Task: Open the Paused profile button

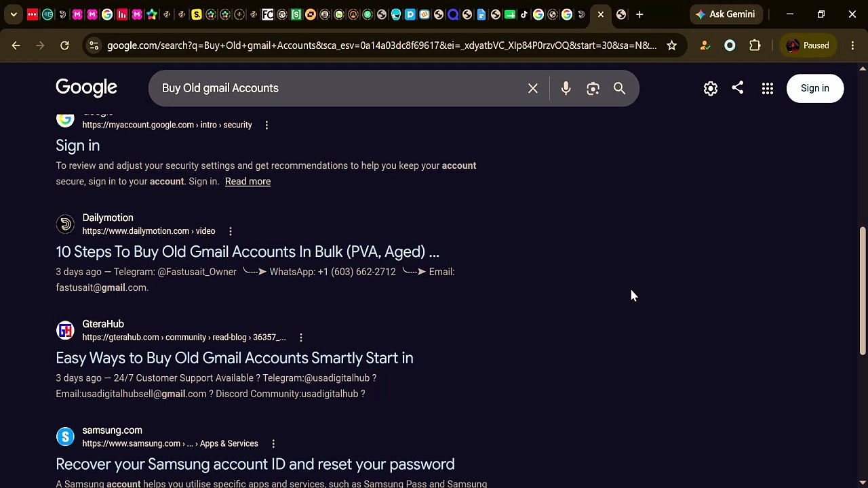Action: tap(808, 45)
